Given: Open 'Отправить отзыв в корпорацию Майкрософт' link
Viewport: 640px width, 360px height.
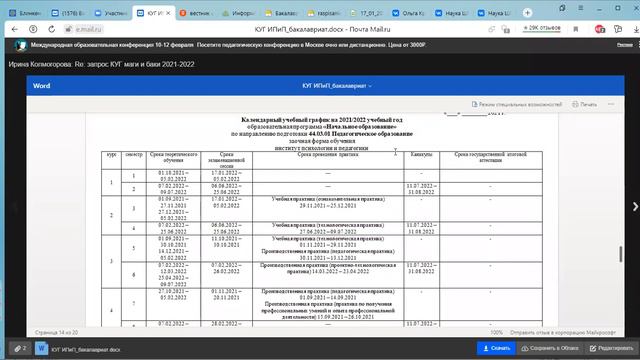Looking at the screenshot, I should tap(563, 333).
